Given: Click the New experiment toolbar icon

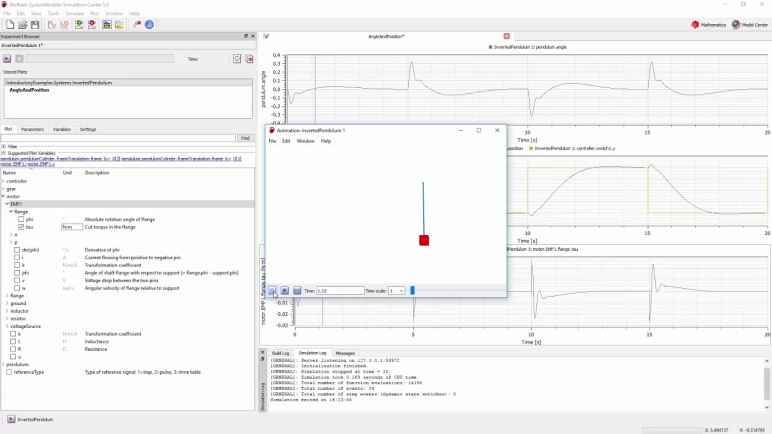Looking at the screenshot, I should (8, 23).
